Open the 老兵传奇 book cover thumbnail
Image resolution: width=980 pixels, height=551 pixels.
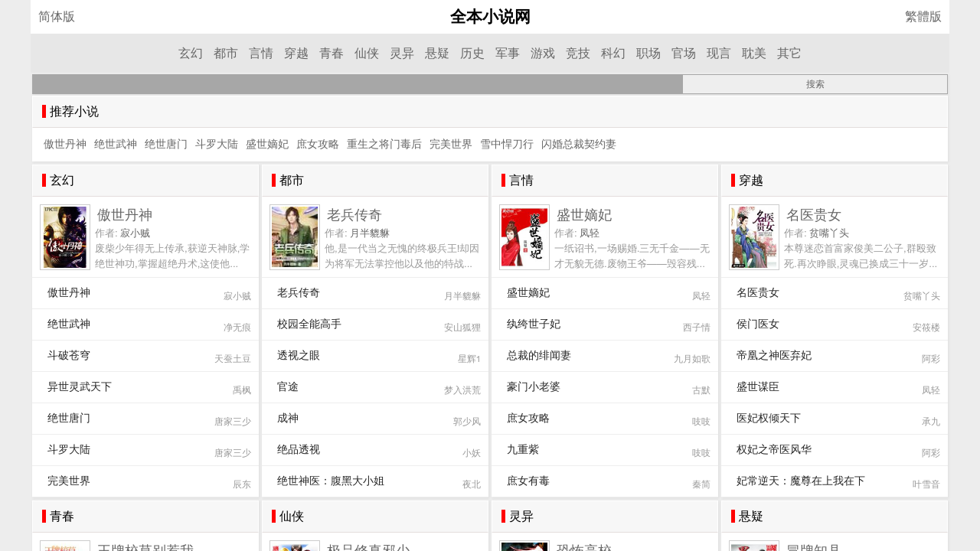pos(295,237)
